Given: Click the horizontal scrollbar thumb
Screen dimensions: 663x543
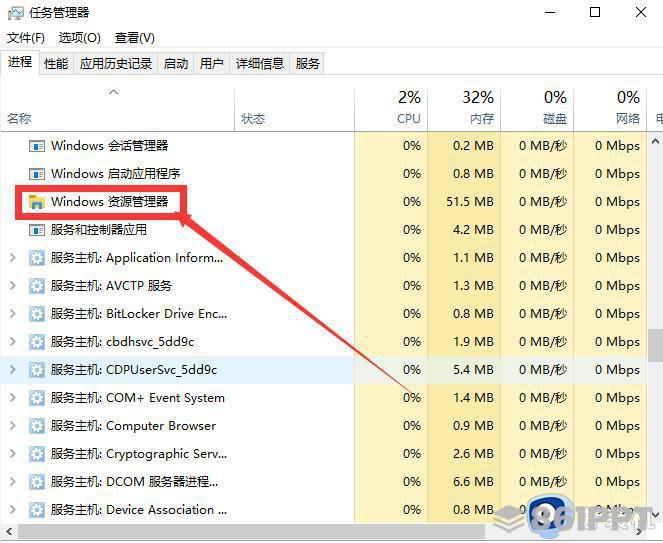Looking at the screenshot, I should pos(251,531).
